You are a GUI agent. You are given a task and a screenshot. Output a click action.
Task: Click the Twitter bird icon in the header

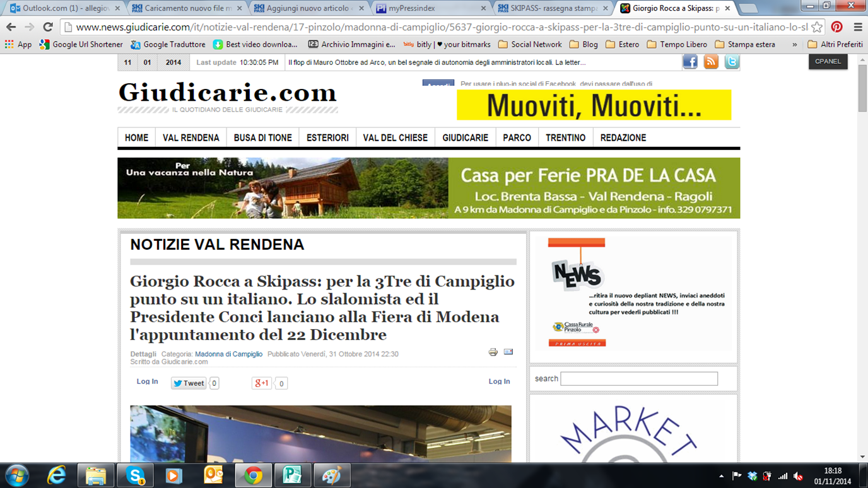(x=732, y=62)
